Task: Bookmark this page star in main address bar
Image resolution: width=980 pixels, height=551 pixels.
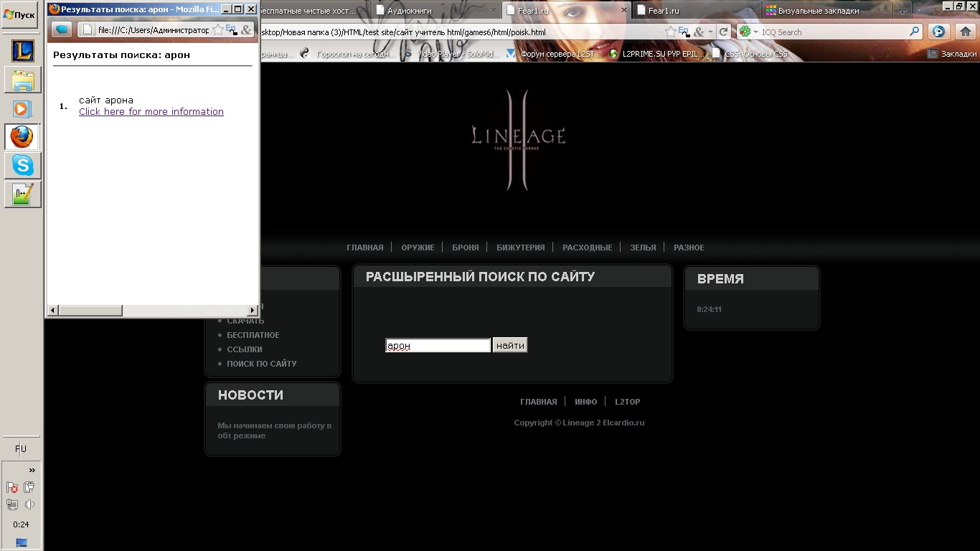Action: [x=670, y=32]
